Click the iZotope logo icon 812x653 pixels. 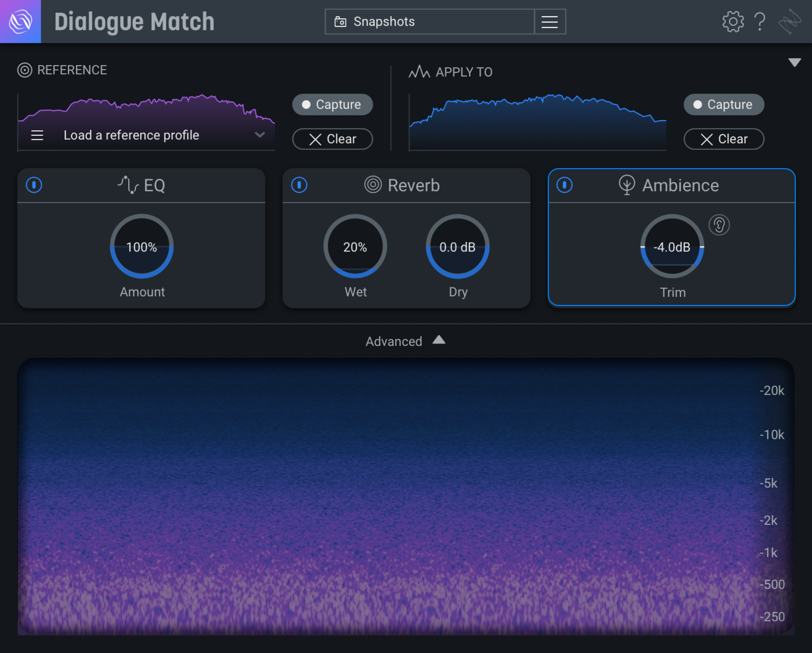pos(20,22)
